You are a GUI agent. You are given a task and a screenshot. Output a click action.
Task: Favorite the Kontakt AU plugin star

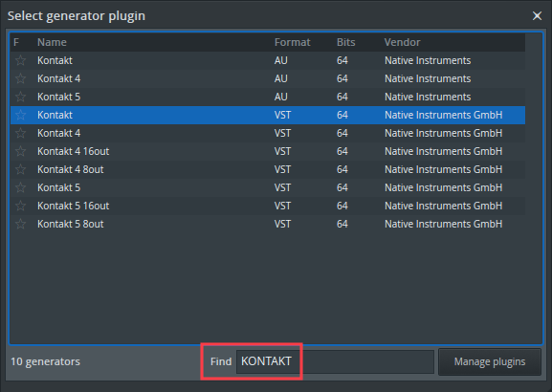[20, 60]
